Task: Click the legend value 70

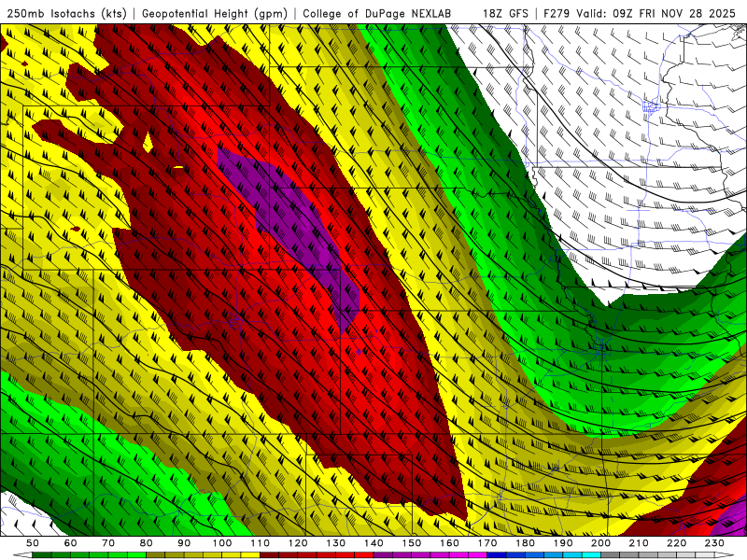Action: pyautogui.click(x=108, y=543)
